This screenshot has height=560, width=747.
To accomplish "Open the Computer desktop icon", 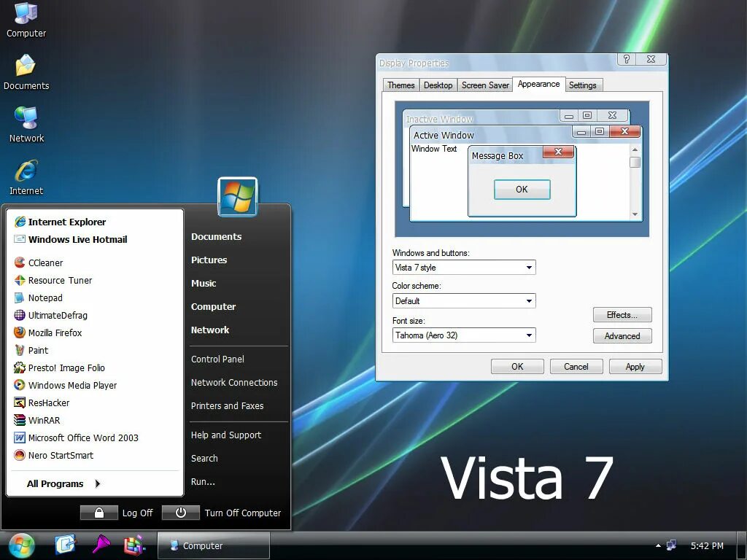I will coord(26,20).
